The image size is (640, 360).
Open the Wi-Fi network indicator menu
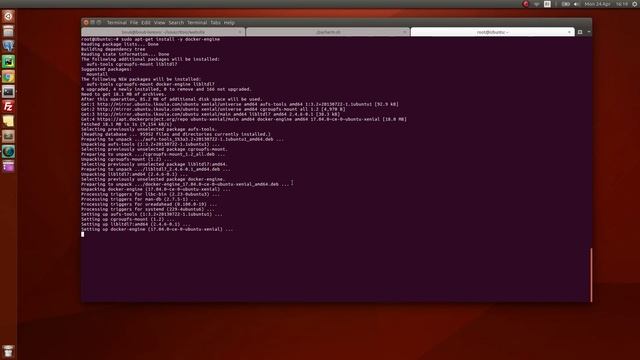537,4
